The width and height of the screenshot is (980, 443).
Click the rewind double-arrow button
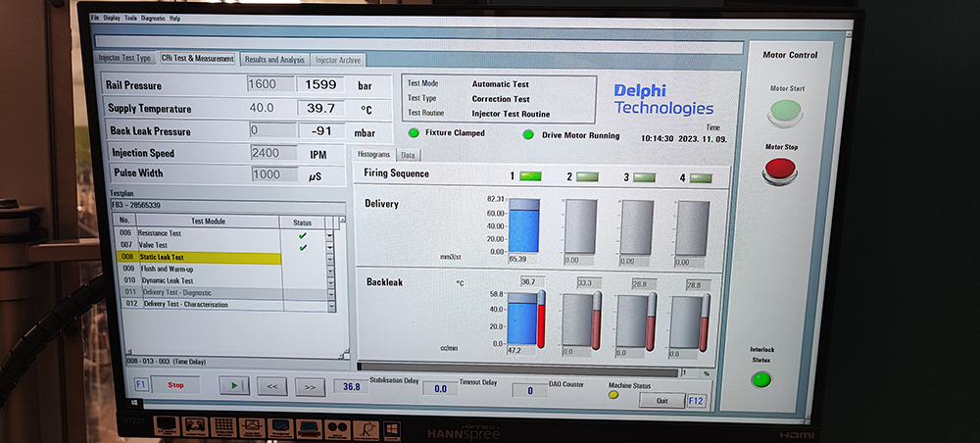pos(272,386)
